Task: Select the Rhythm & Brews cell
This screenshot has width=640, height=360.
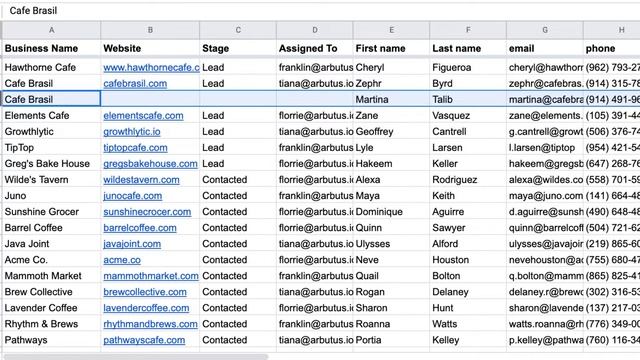Action: pyautogui.click(x=51, y=324)
